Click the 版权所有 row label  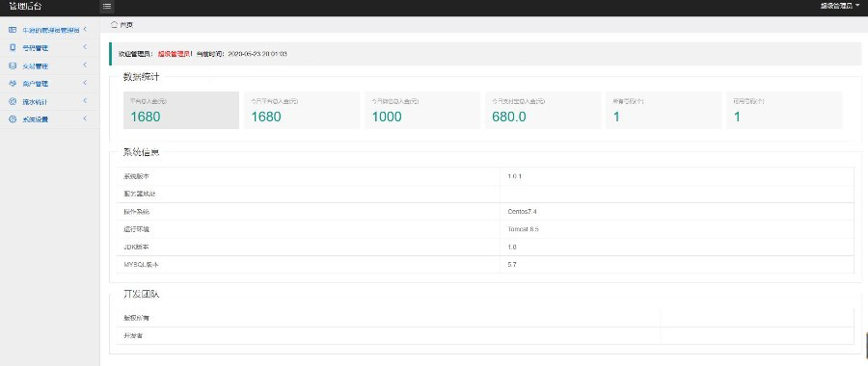tap(136, 318)
